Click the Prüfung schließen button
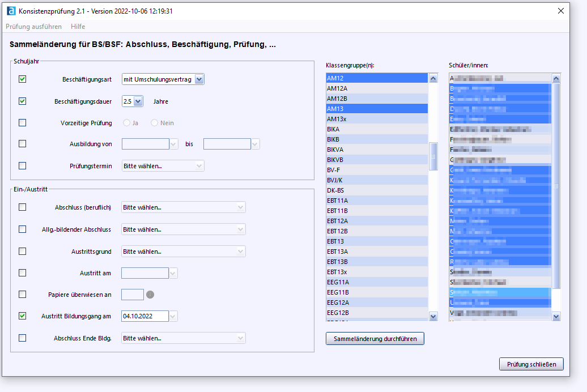587x392 pixels. [x=531, y=364]
